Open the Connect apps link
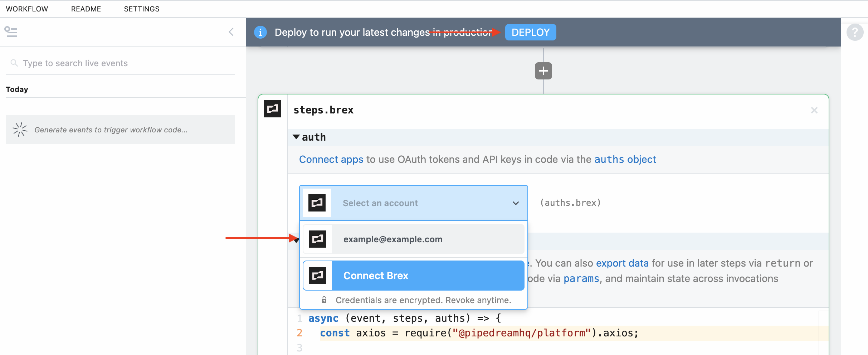The height and width of the screenshot is (355, 868). 331,159
